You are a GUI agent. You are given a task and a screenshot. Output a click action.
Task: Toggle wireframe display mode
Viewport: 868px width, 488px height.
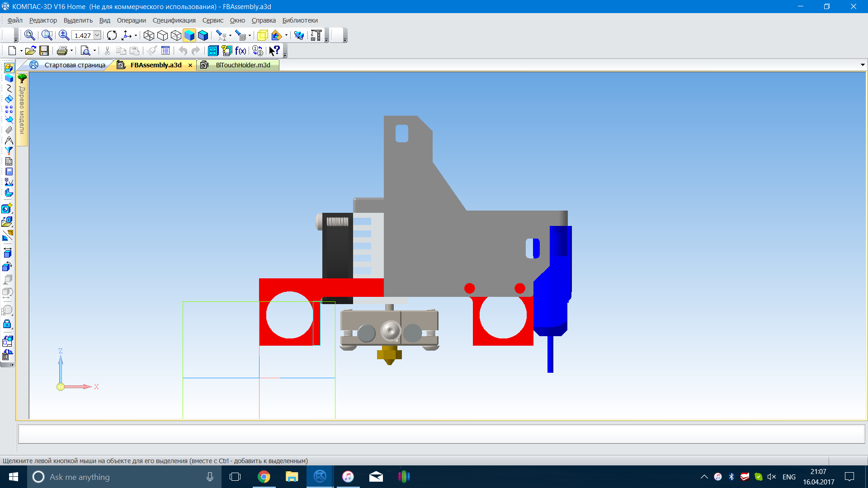[x=149, y=35]
